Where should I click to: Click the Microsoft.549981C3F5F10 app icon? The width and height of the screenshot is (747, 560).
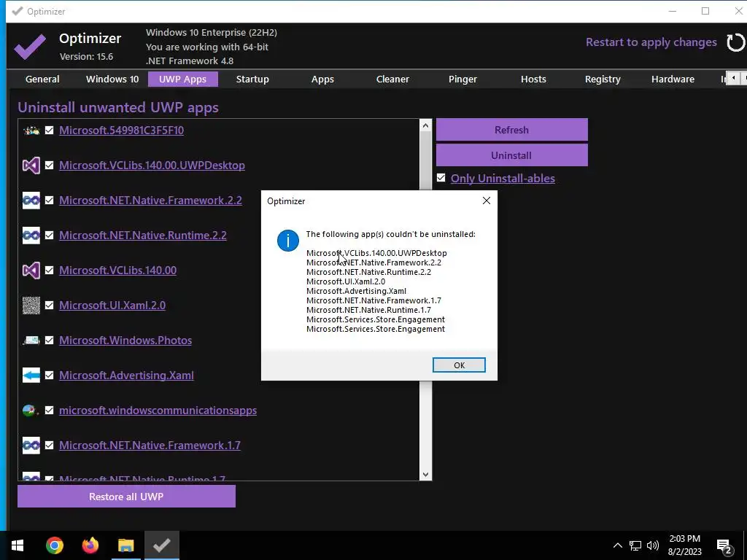point(31,131)
